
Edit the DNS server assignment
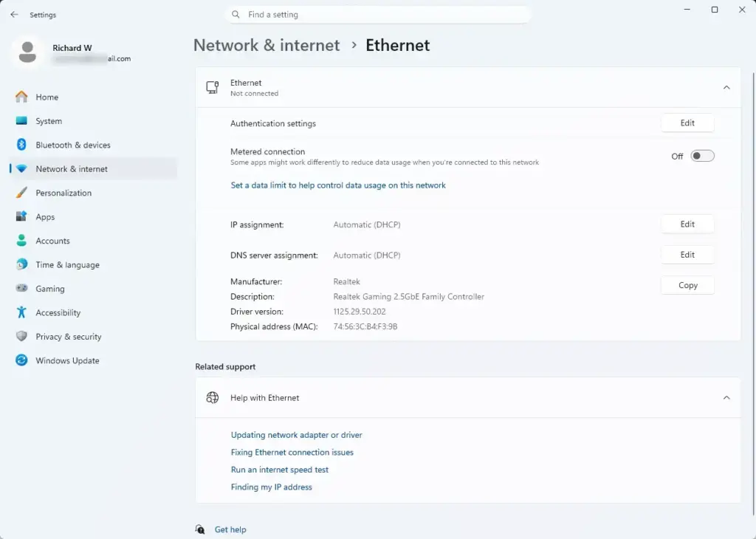click(x=687, y=255)
